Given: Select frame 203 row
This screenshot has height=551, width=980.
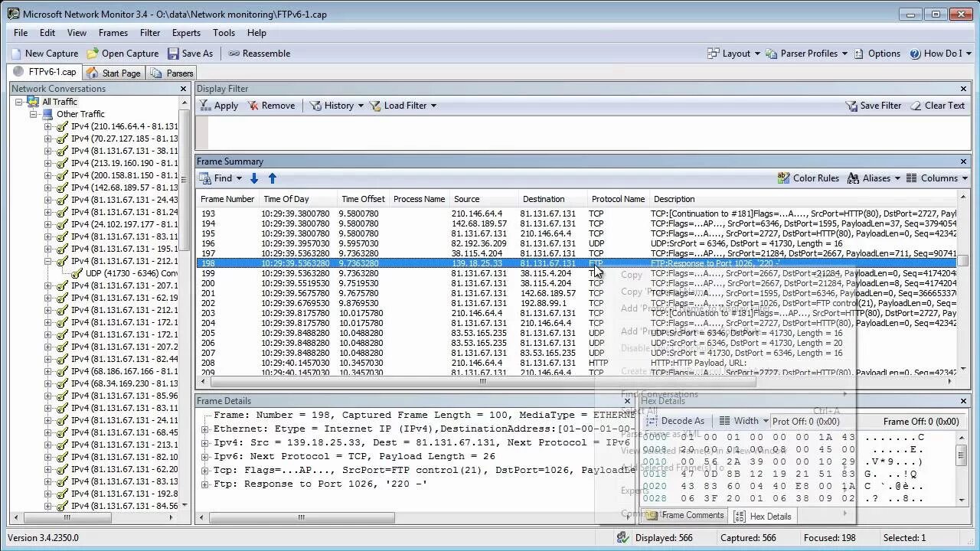Looking at the screenshot, I should 577,313.
